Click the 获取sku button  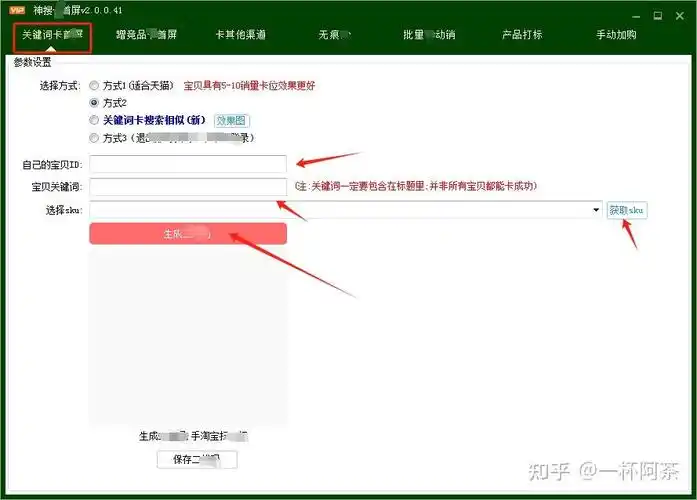click(627, 210)
